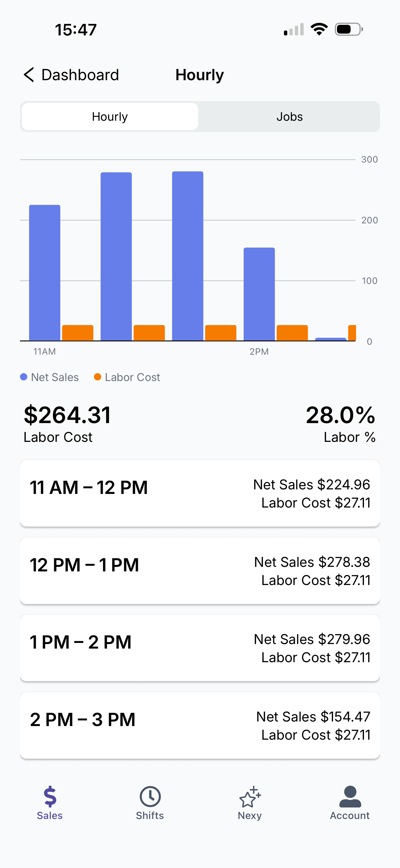
Task: Expand the 2 PM – 3 PM row
Action: (200, 725)
